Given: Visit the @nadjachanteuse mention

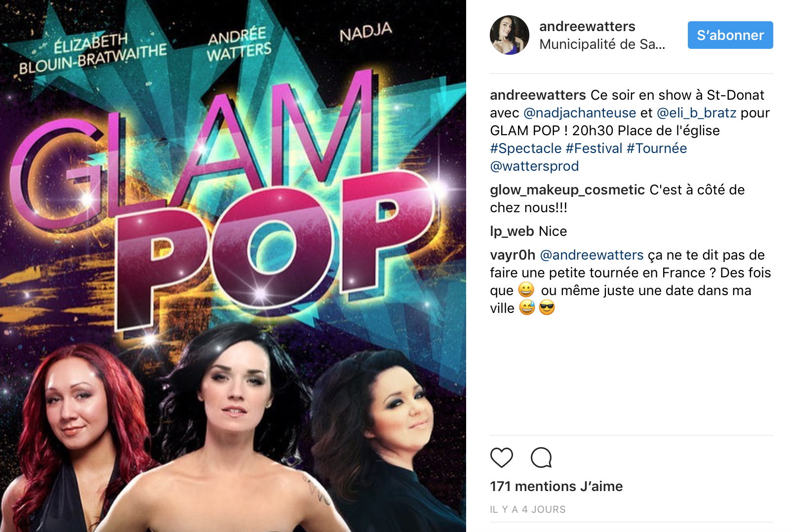Looking at the screenshot, I should click(x=580, y=113).
